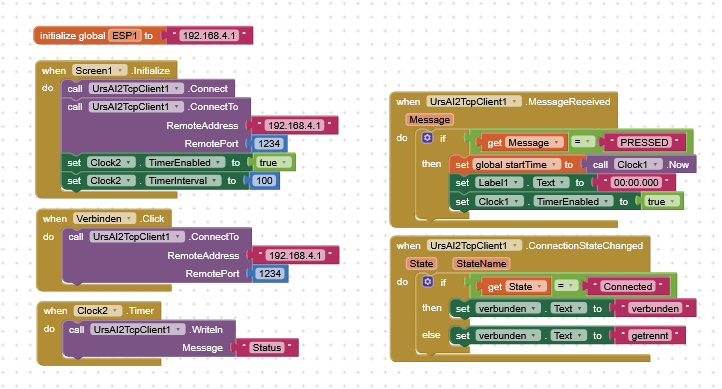Click the Status message text block

pos(267,348)
